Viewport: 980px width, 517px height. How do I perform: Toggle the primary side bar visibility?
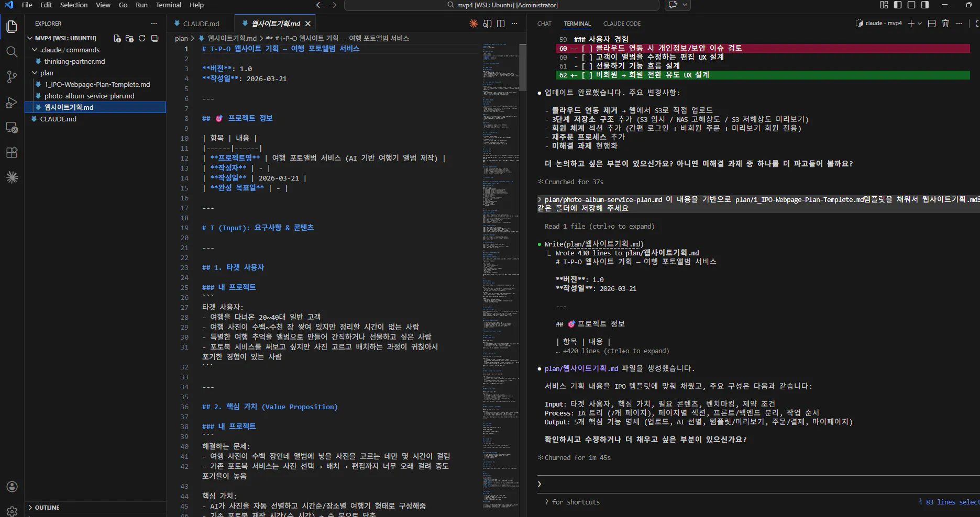point(898,5)
